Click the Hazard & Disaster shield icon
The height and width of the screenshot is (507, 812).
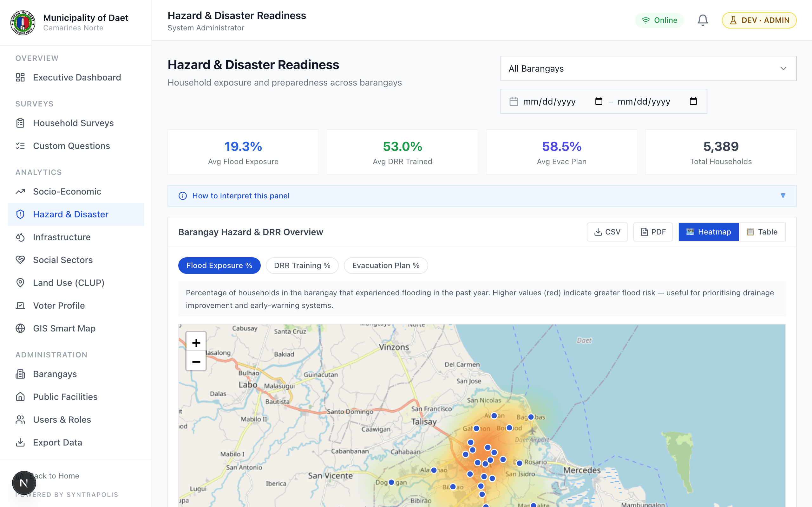[x=21, y=214]
